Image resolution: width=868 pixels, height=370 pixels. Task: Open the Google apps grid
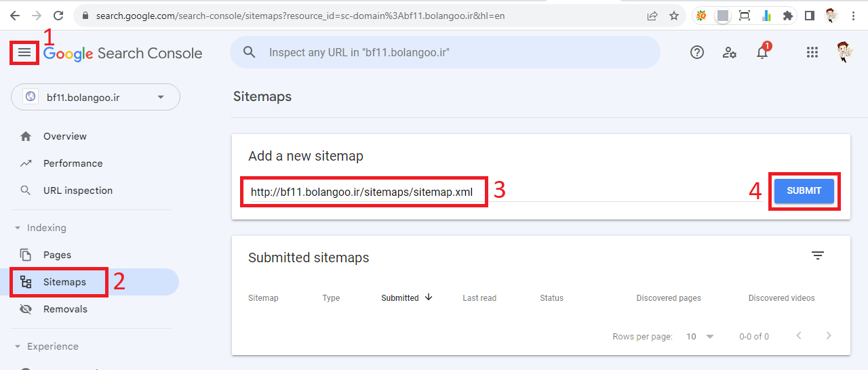coord(812,52)
